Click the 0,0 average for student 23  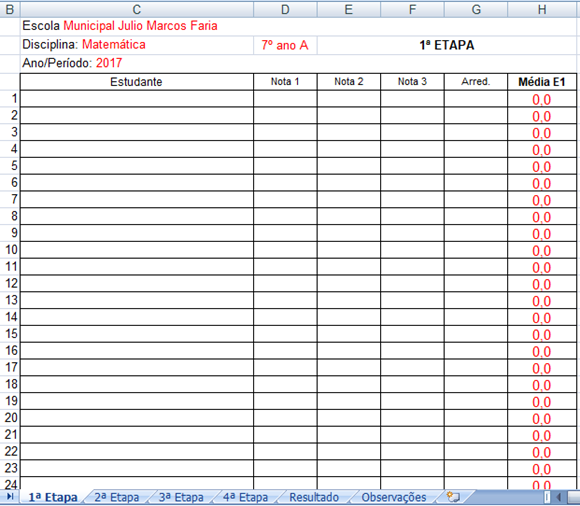pos(542,468)
